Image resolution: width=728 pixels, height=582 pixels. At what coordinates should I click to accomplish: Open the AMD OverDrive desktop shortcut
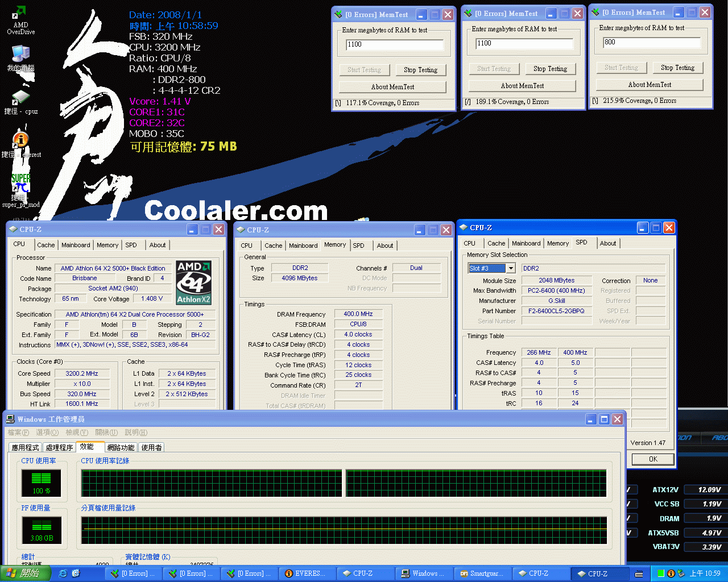pyautogui.click(x=20, y=20)
